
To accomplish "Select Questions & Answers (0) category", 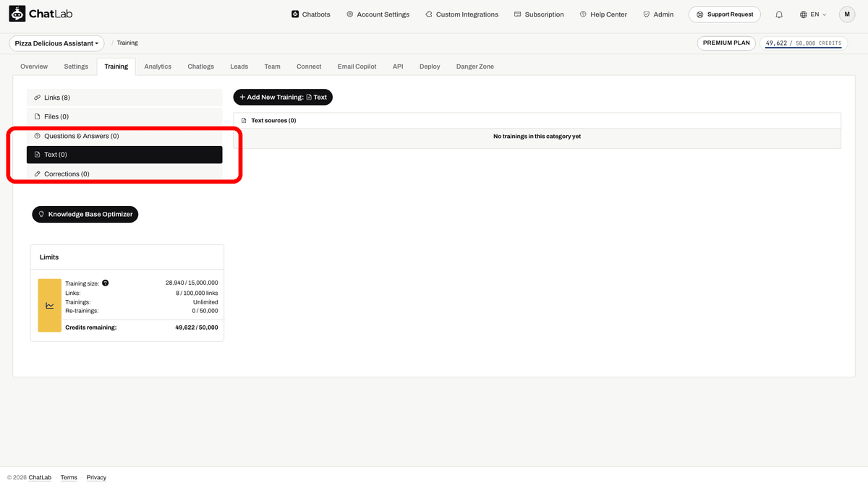I will [124, 136].
